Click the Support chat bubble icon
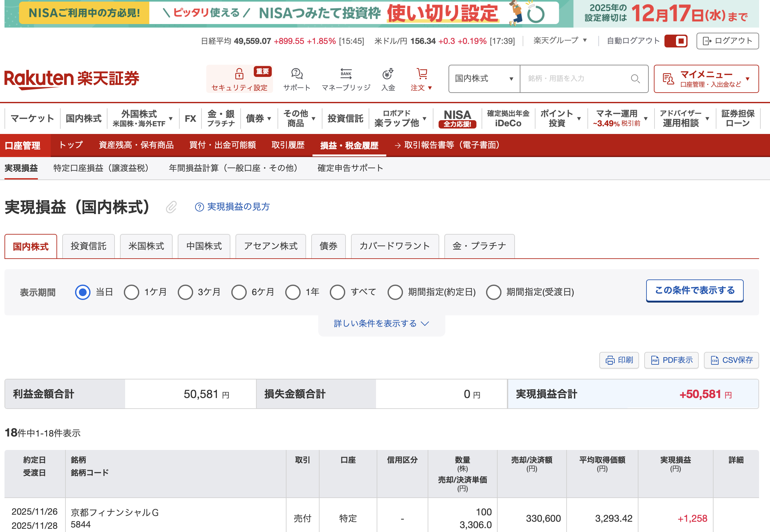 296,74
